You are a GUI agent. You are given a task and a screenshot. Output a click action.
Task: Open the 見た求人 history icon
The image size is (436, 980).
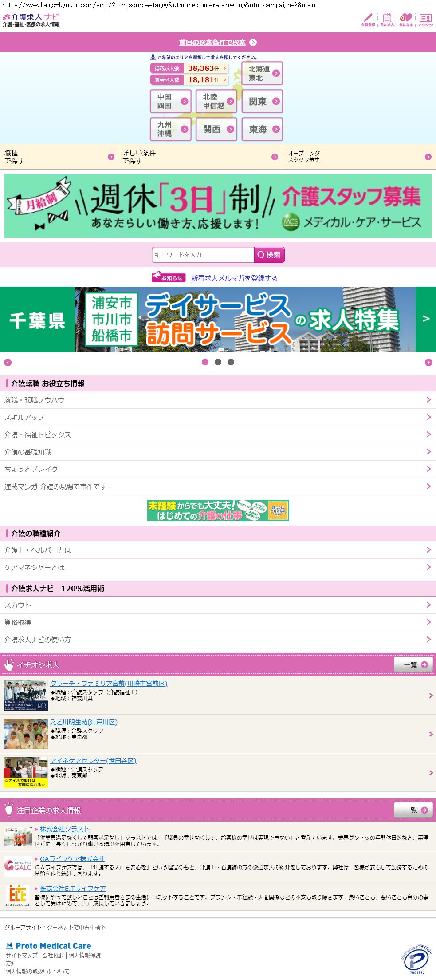387,20
